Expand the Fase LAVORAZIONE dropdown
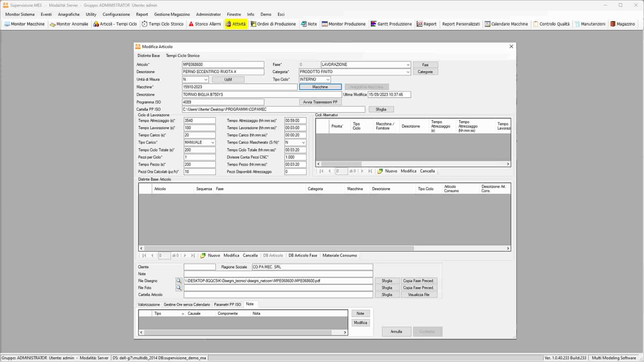The height and width of the screenshot is (362, 644). point(408,65)
